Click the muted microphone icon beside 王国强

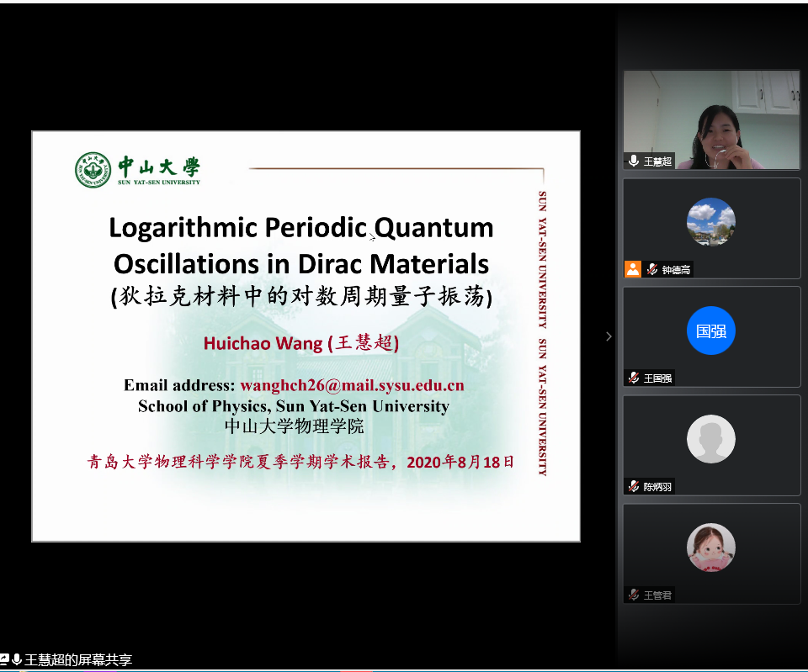(634, 378)
